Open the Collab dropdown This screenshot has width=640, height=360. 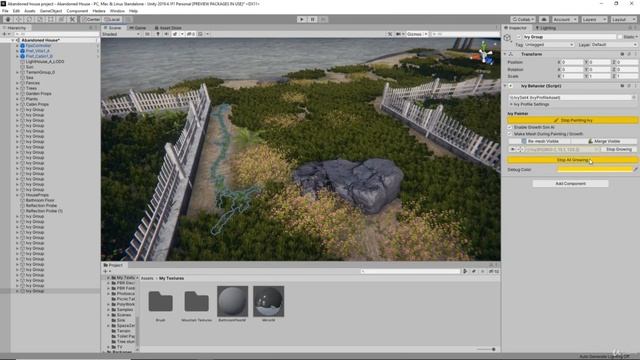pos(523,19)
